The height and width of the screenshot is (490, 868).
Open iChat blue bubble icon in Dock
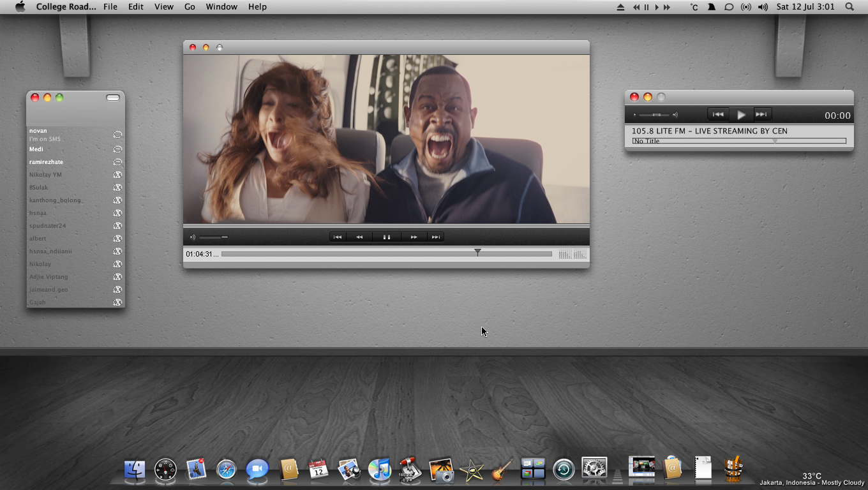click(x=257, y=470)
